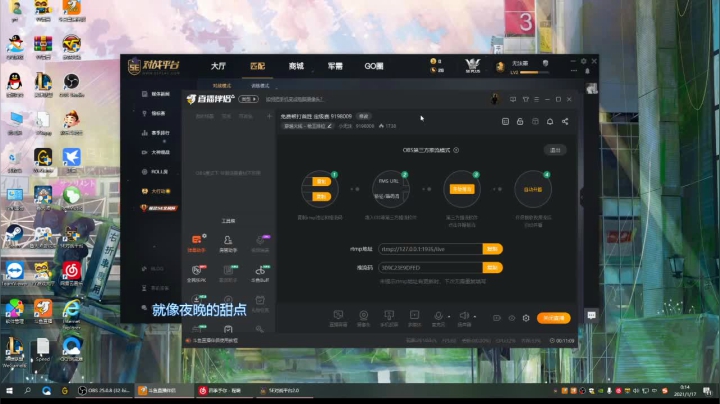The width and height of the screenshot is (720, 404).
Task: Open Steam desktop shortcut
Action: pyautogui.click(x=14, y=236)
